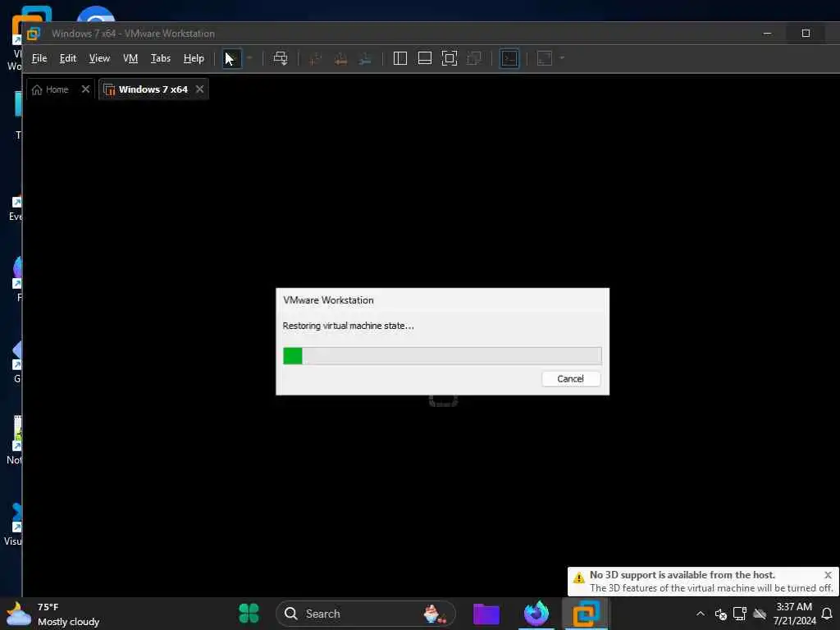
Task: Click the muted audio tray icon
Action: point(720,614)
